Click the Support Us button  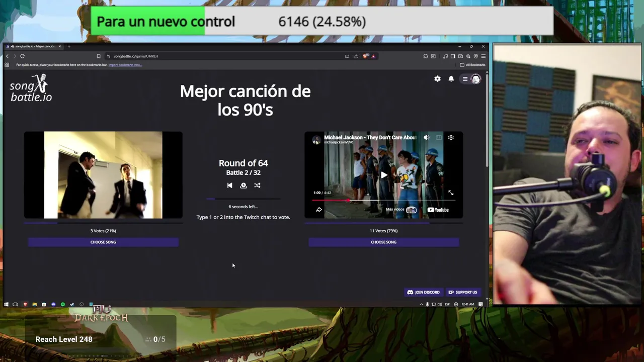(x=462, y=292)
